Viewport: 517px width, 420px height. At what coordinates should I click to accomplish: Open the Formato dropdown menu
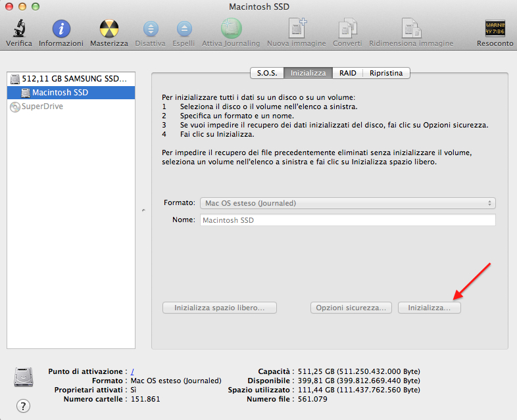[347, 203]
